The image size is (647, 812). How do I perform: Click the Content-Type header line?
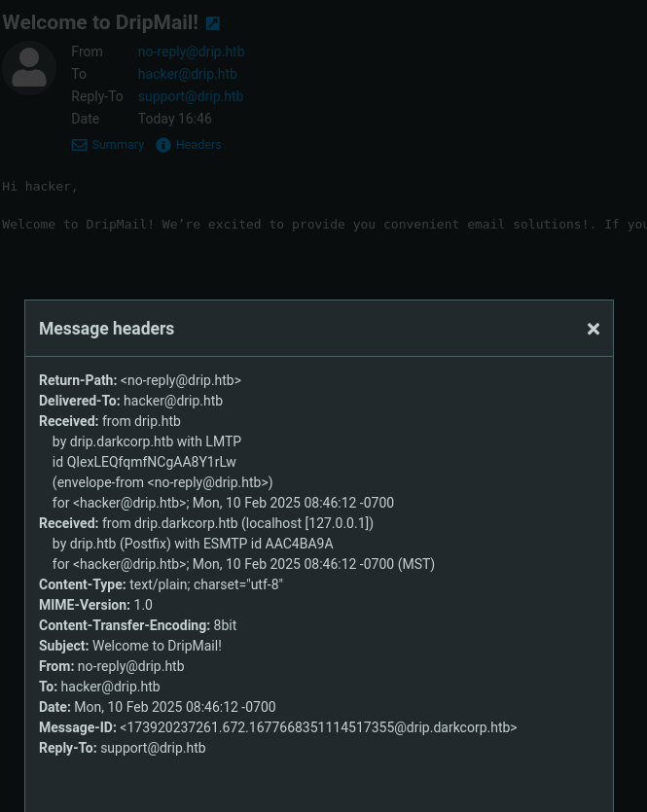(x=161, y=584)
